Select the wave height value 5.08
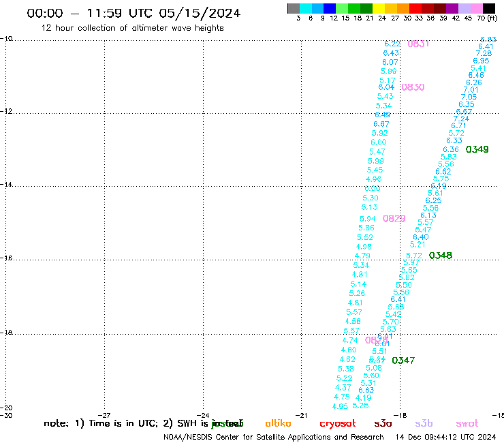 click(x=374, y=368)
